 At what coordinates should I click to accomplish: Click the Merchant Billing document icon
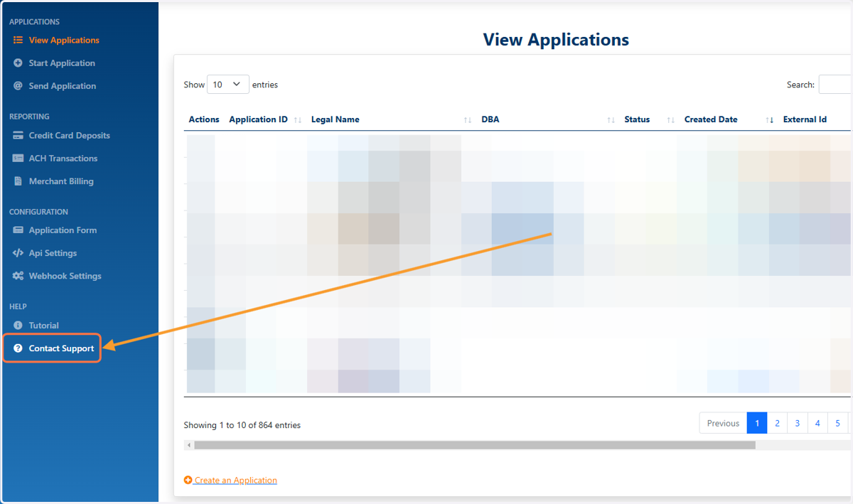(18, 181)
